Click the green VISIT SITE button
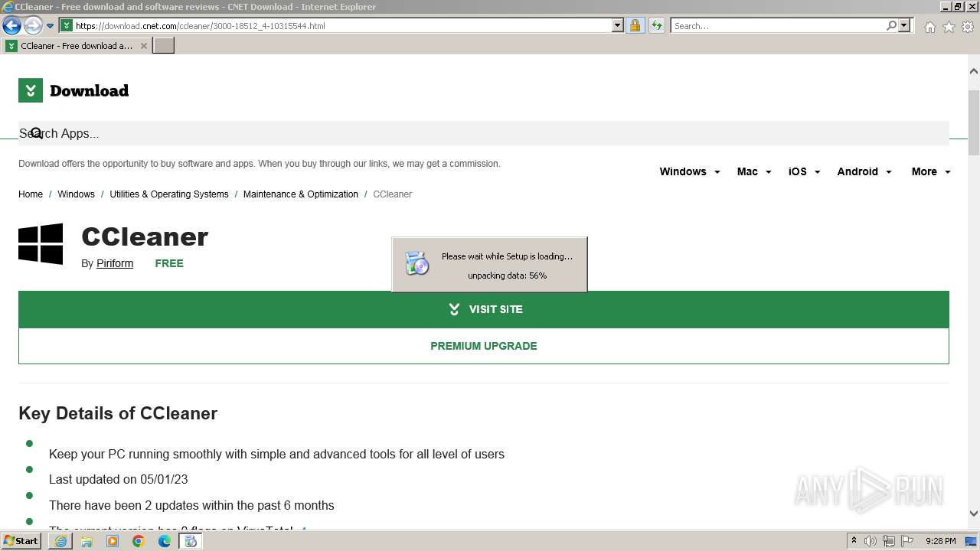Viewport: 980px width, 551px height. coord(484,309)
